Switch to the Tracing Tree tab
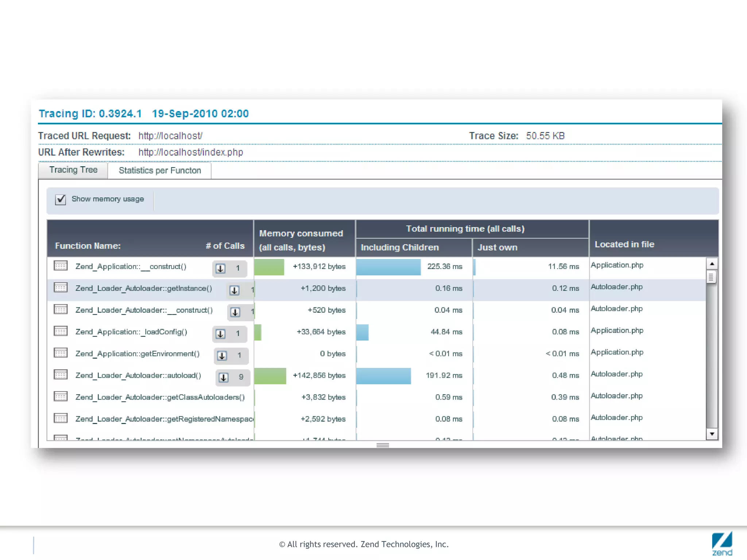The width and height of the screenshot is (747, 560). click(73, 170)
